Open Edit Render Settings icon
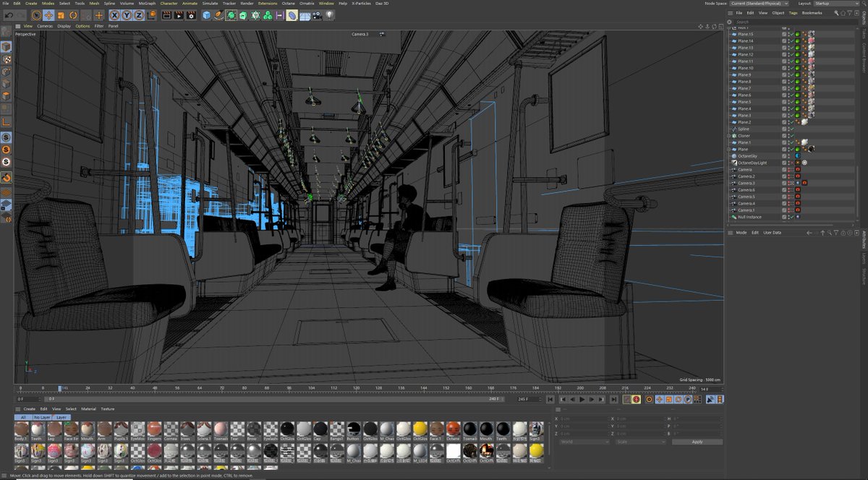The height and width of the screenshot is (480, 868). (190, 14)
